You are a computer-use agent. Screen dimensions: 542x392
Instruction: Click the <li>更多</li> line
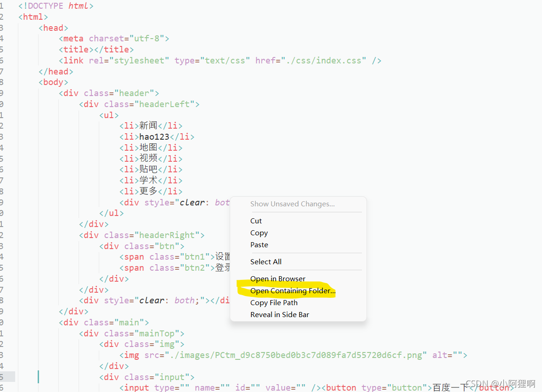click(151, 191)
